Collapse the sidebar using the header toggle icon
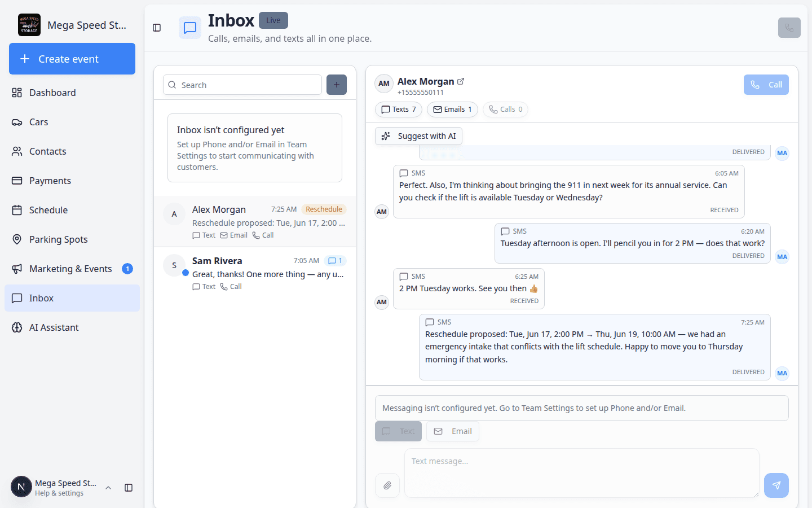 coord(157,28)
